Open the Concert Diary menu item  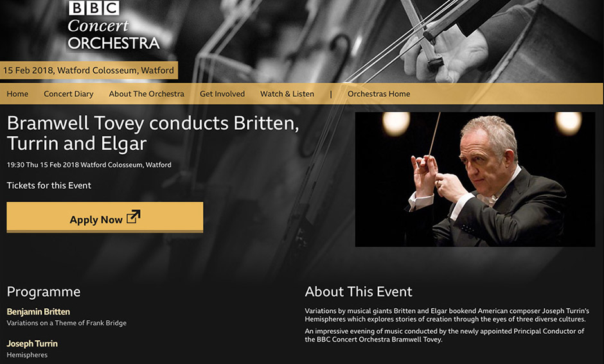point(69,94)
